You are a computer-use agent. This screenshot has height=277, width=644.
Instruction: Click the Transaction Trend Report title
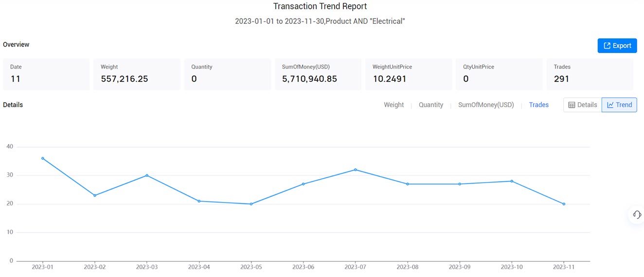(320, 6)
